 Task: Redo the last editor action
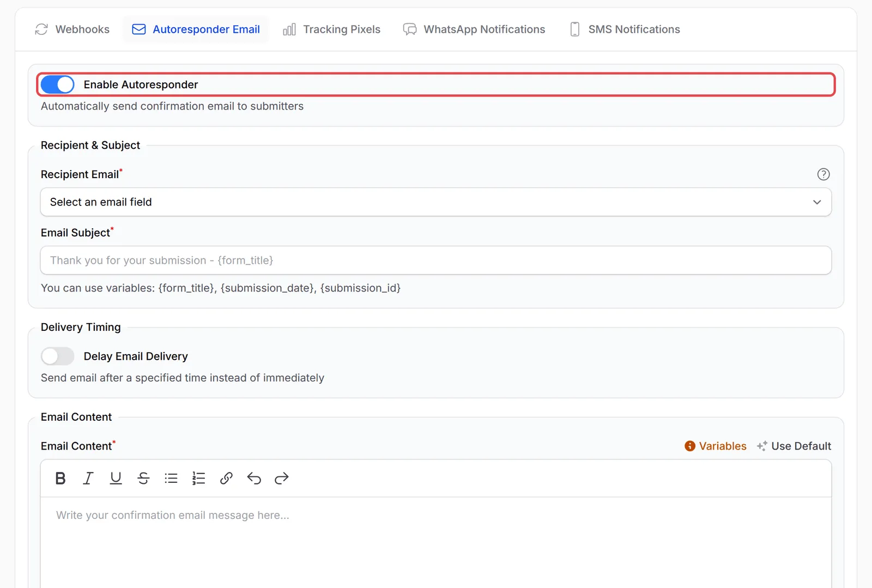pos(281,478)
